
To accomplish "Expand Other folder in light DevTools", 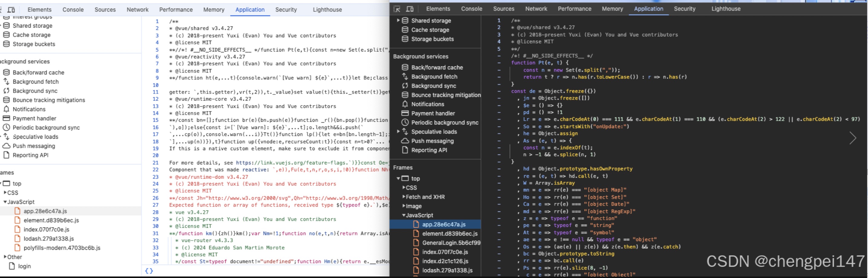I will point(5,257).
